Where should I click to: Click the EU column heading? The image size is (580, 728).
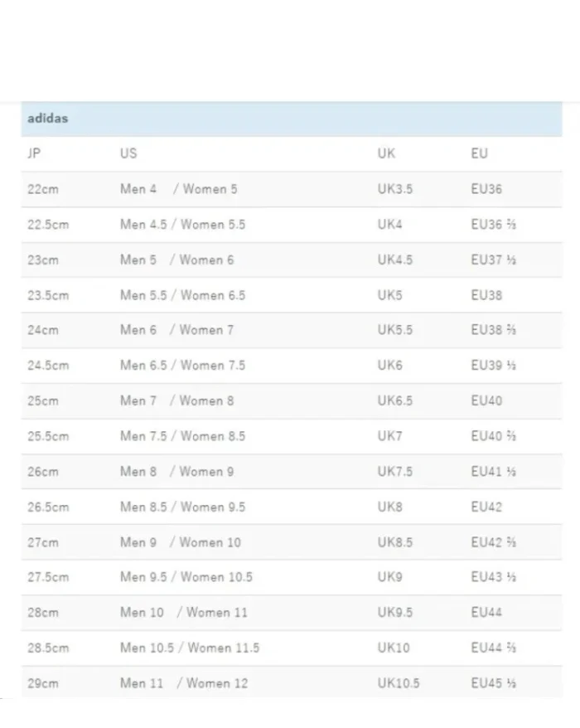click(479, 153)
